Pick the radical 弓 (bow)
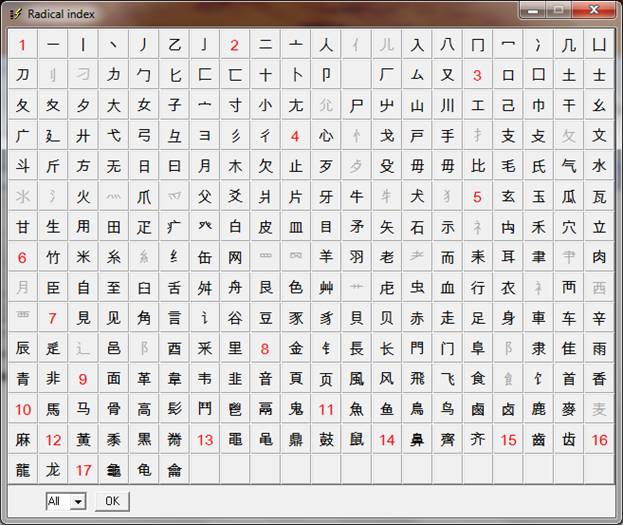The image size is (623, 525). point(144,136)
